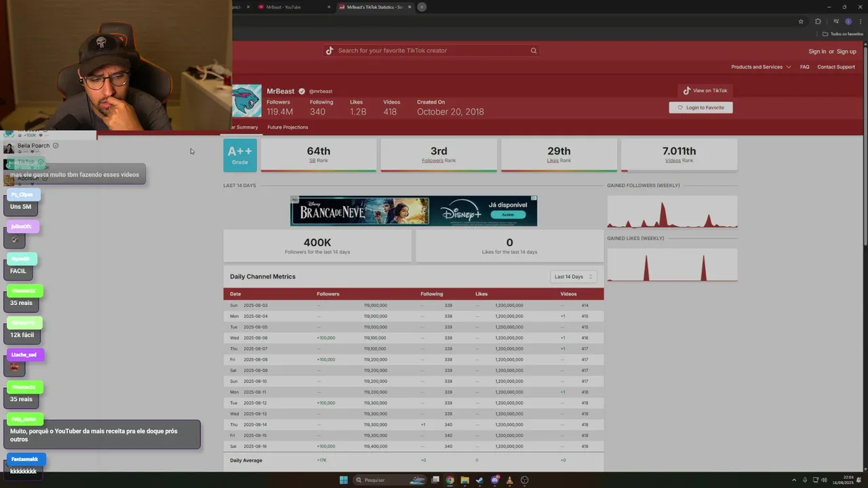868x488 pixels.
Task: Open the User Summary tab
Action: [x=245, y=127]
